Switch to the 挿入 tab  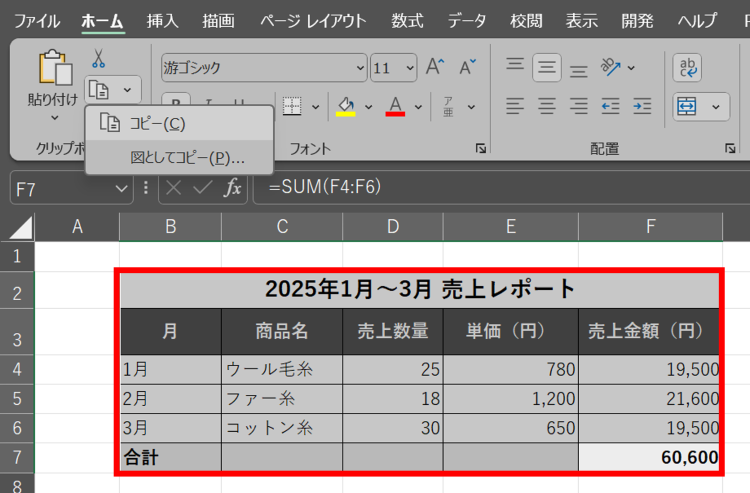(162, 21)
